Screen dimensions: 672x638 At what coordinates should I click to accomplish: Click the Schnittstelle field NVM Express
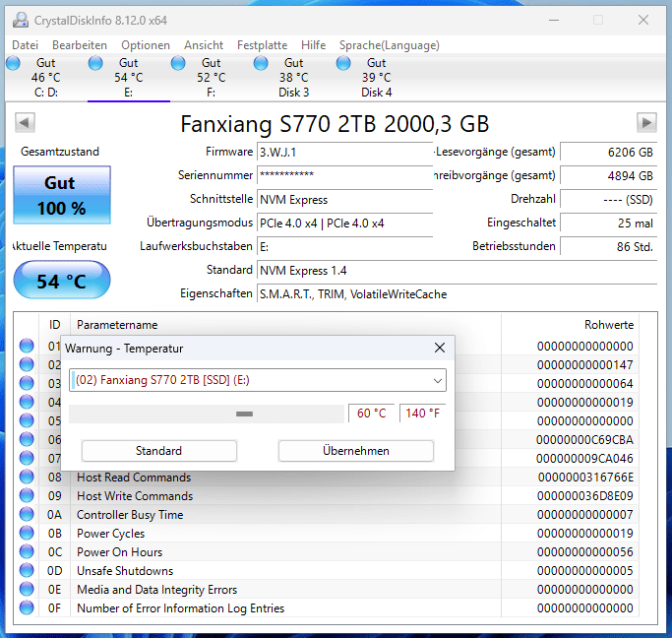pos(345,200)
